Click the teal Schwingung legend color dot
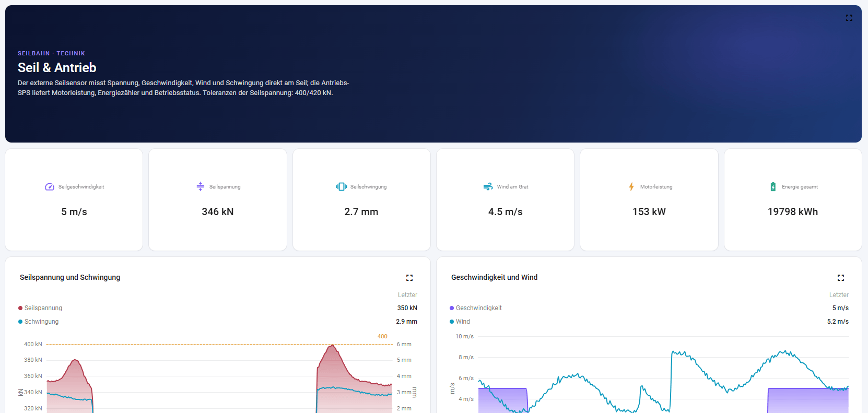 pos(20,322)
